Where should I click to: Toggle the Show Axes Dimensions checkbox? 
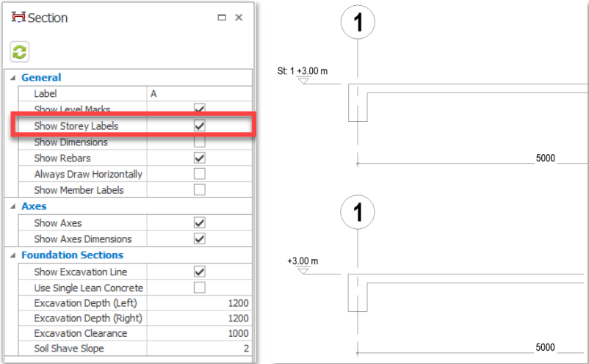tap(199, 239)
